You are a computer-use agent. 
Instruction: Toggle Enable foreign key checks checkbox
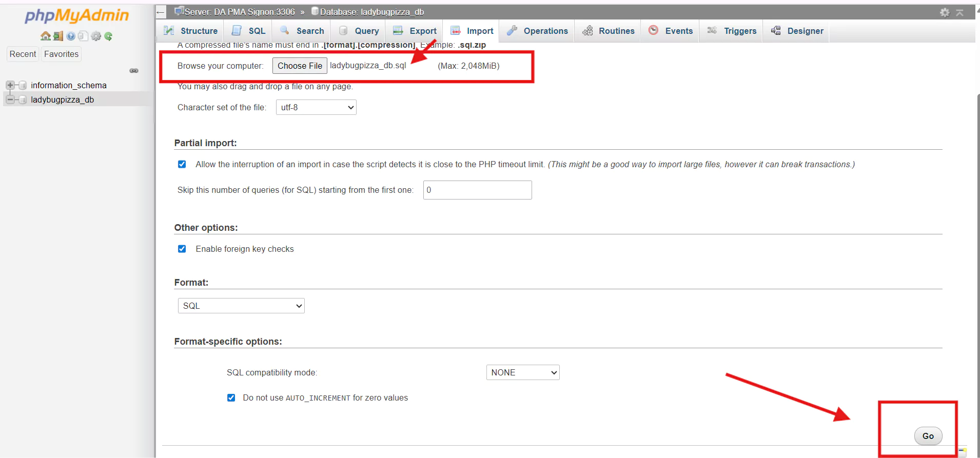[182, 249]
